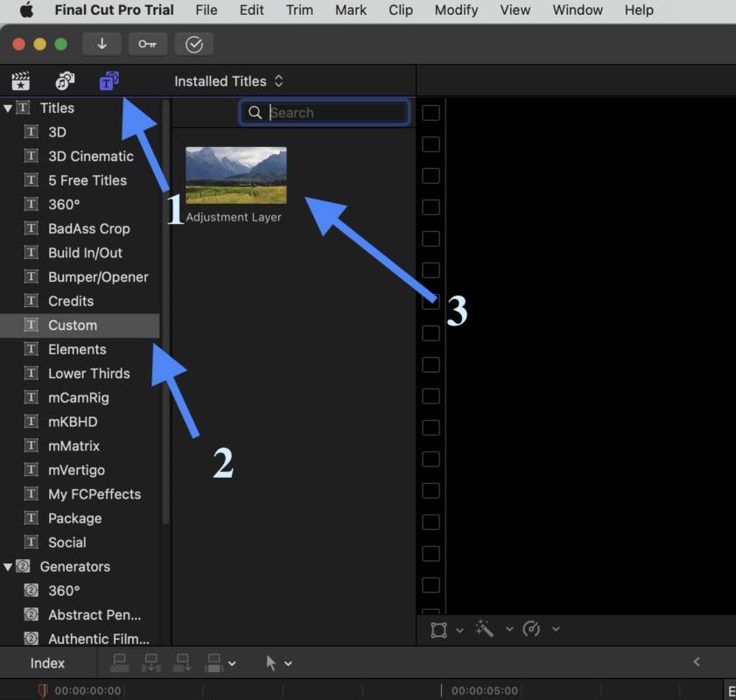The width and height of the screenshot is (736, 700).
Task: Select the Build In/Out category
Action: 80,253
